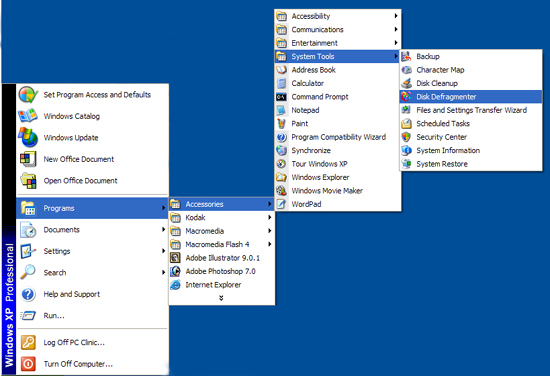
Task: Click the Help and Support question mark icon
Action: [28, 294]
